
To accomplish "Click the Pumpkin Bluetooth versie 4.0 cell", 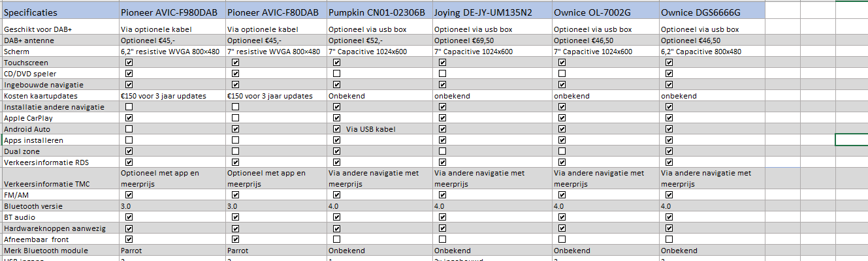I will pos(379,206).
